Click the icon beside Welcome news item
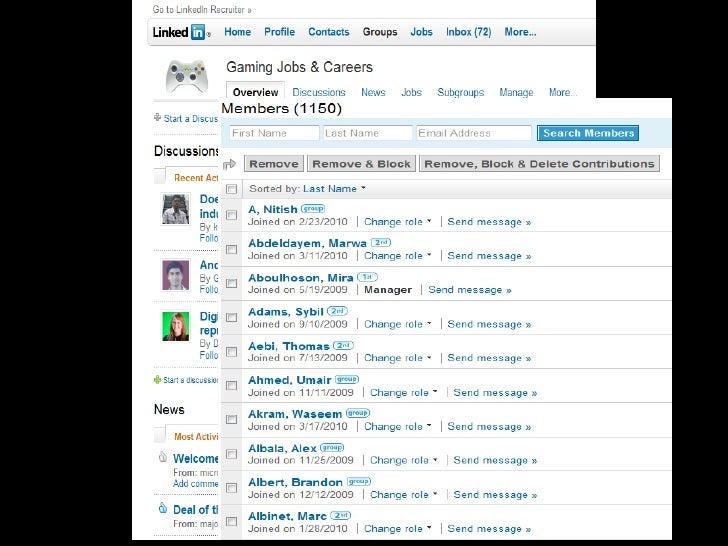 pyautogui.click(x=162, y=457)
